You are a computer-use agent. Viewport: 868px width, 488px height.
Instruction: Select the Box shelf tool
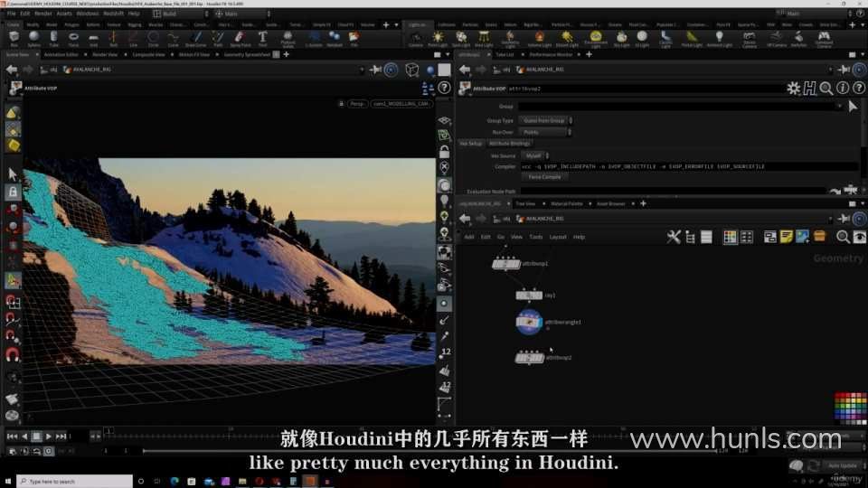pos(14,38)
